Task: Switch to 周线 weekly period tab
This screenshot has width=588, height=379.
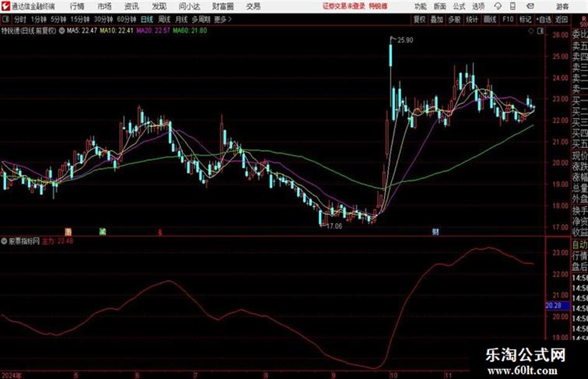Action: coord(164,19)
